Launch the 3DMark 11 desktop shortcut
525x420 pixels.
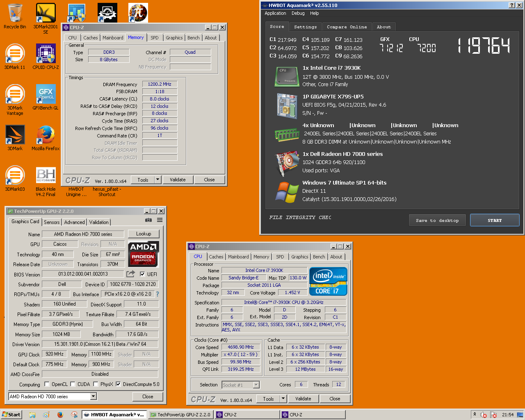[15, 57]
